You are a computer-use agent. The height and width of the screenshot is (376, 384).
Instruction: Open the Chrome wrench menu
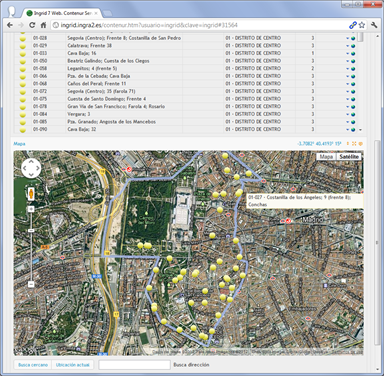374,25
